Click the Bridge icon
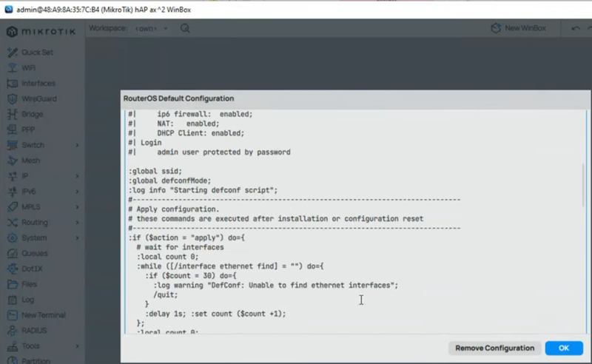This screenshot has height=364, width=592. click(12, 114)
